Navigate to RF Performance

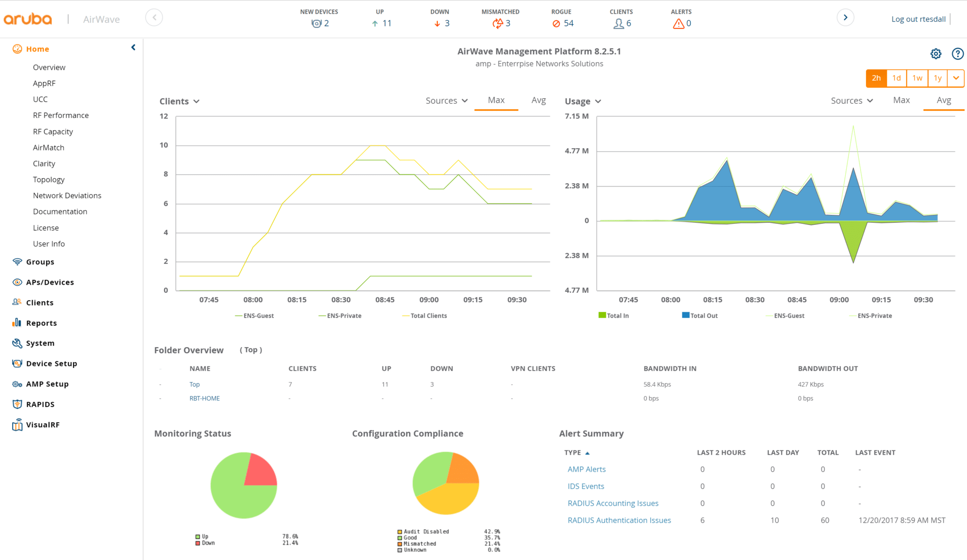click(x=60, y=115)
